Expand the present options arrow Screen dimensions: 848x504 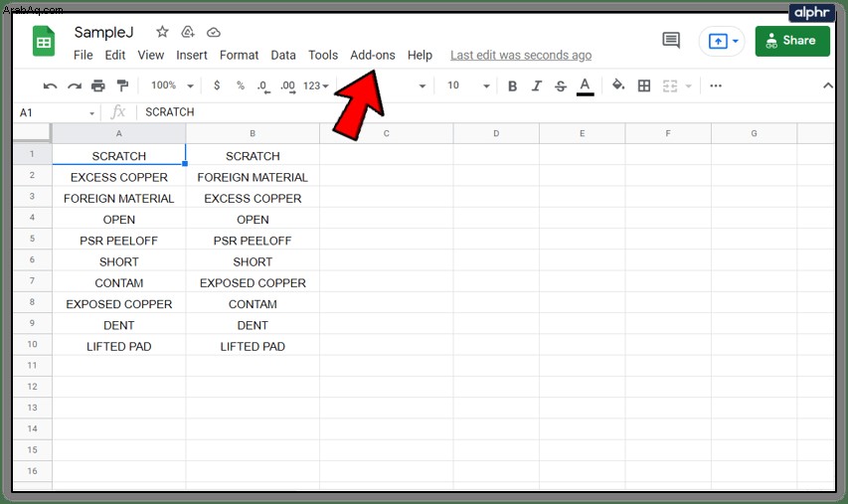pyautogui.click(x=735, y=41)
